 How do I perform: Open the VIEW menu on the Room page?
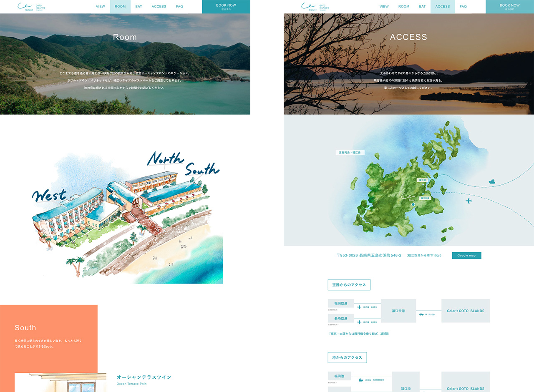[x=101, y=7]
